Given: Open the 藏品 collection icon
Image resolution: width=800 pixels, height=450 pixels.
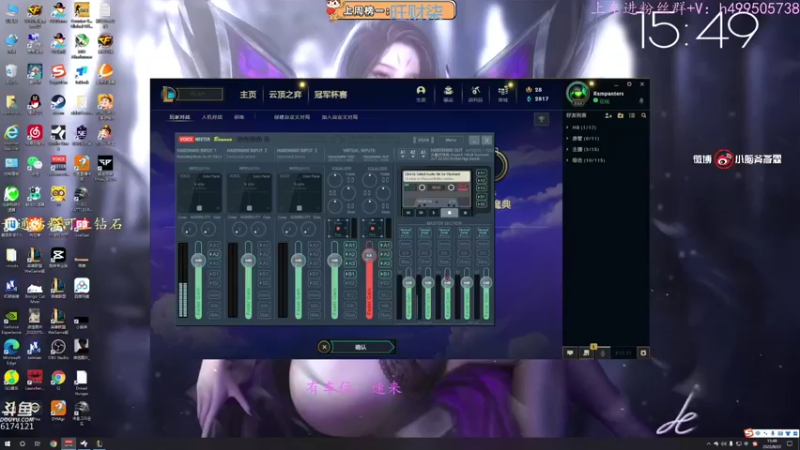Looking at the screenshot, I should pyautogui.click(x=448, y=93).
